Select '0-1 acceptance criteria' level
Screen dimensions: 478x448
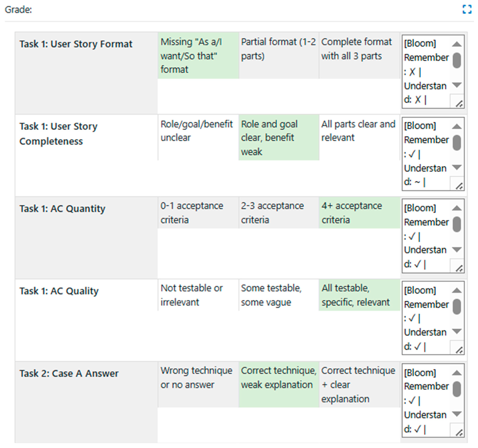pos(198,213)
